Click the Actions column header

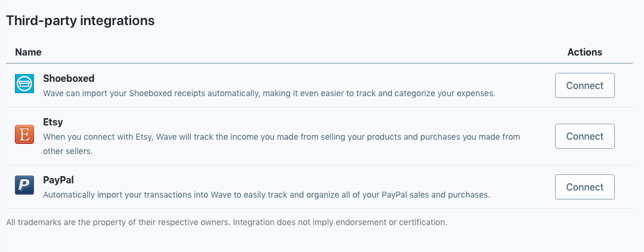[x=585, y=52]
